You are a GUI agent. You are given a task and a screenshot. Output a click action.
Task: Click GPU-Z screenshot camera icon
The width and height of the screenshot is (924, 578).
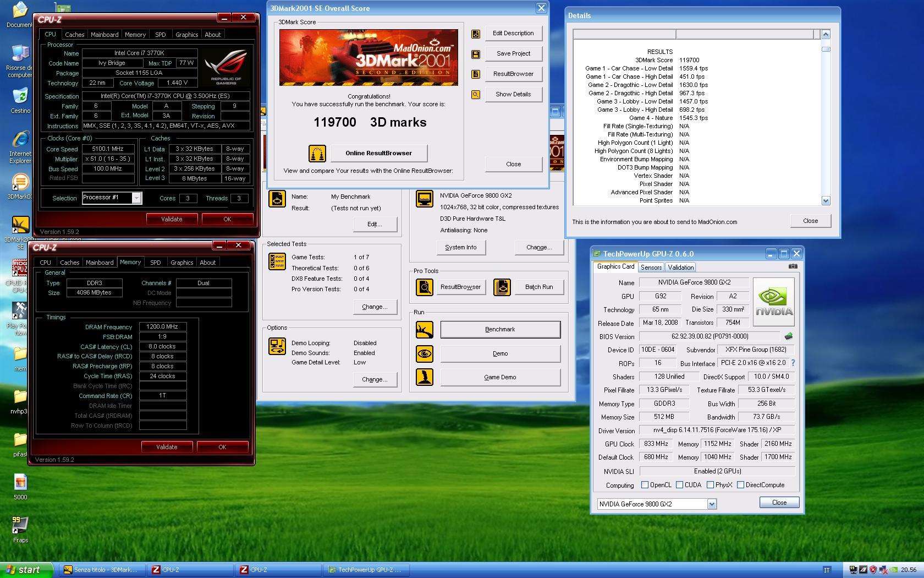793,266
